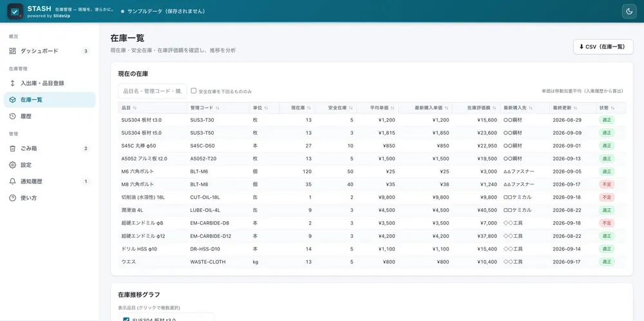This screenshot has width=644, height=321.
Task: Open ダッシュボード from the sidebar
Action: click(50, 51)
